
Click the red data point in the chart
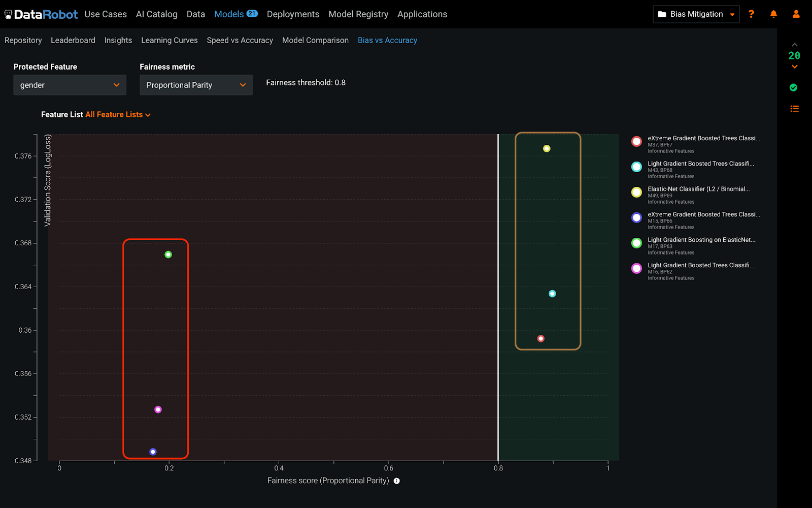541,338
